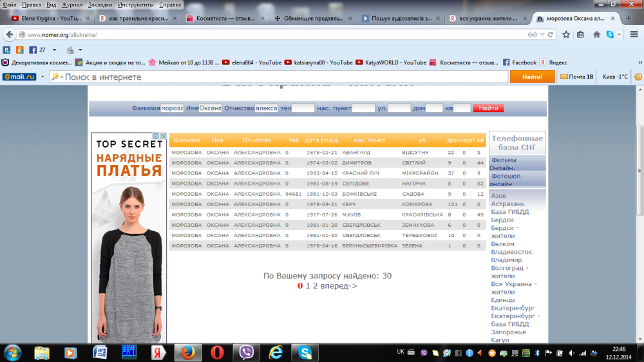Switch to the Elena Krygina YouTube tab
This screenshot has width=644, height=362.
[46, 19]
